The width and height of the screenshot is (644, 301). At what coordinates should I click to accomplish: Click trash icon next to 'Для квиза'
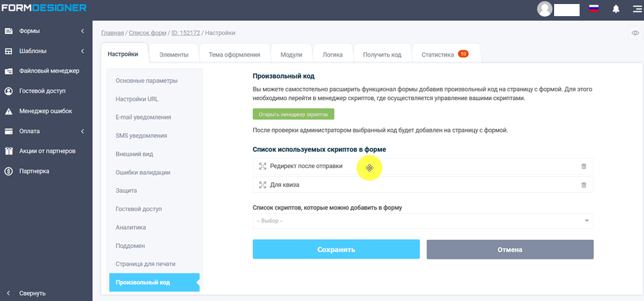point(583,185)
